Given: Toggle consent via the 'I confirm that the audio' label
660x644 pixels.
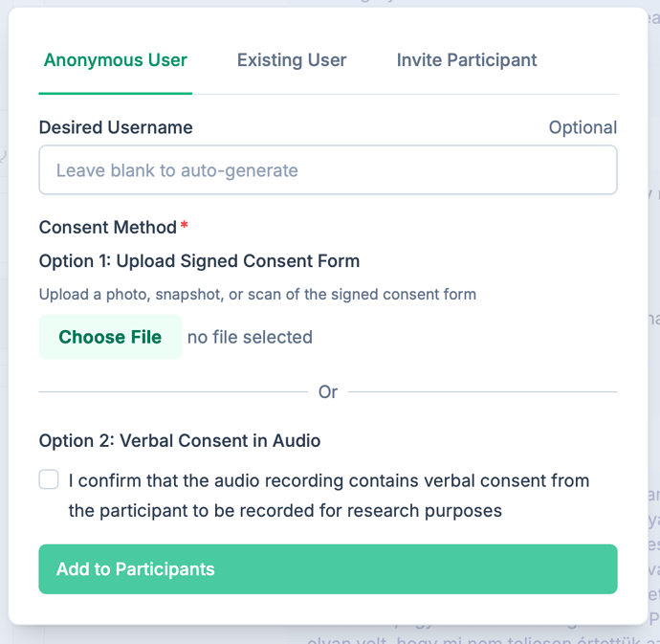Looking at the screenshot, I should (x=329, y=480).
